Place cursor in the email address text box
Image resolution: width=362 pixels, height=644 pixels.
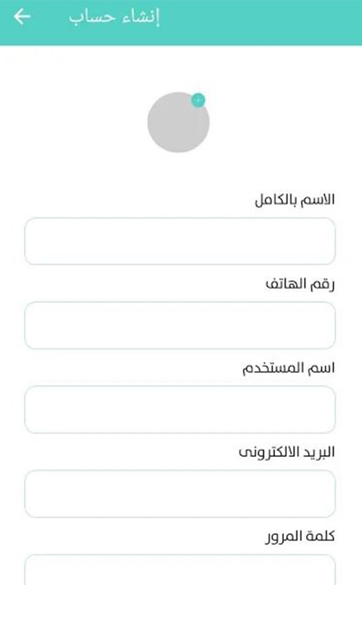180,494
